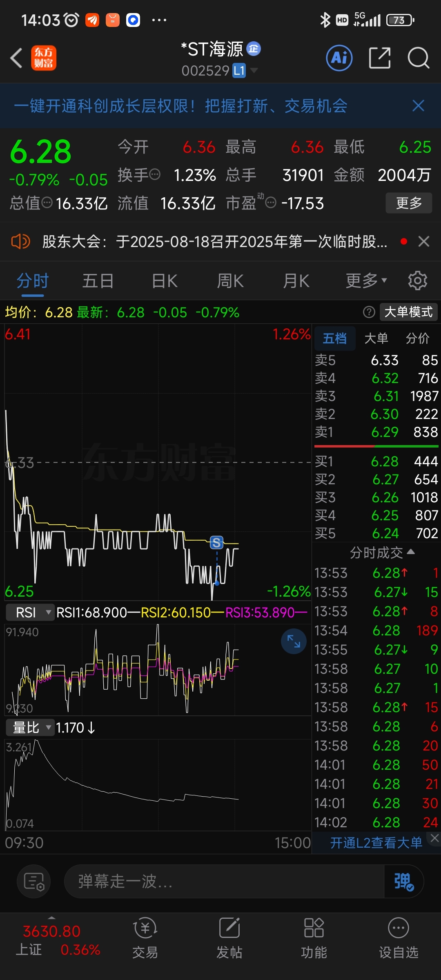Screen dimensions: 441x980
Task: Tap the share export icon
Action: coord(380,58)
